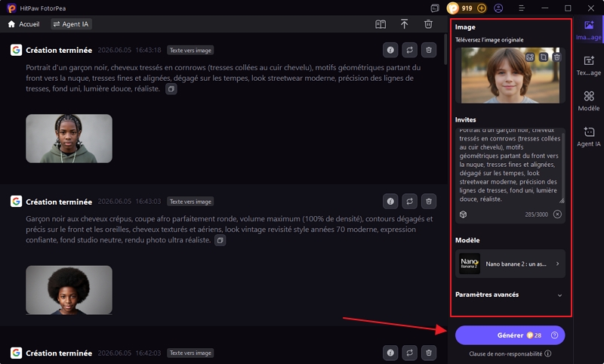Click the Google model icon at 16:43:18
Screen dimensions: 604x364
click(x=16, y=50)
